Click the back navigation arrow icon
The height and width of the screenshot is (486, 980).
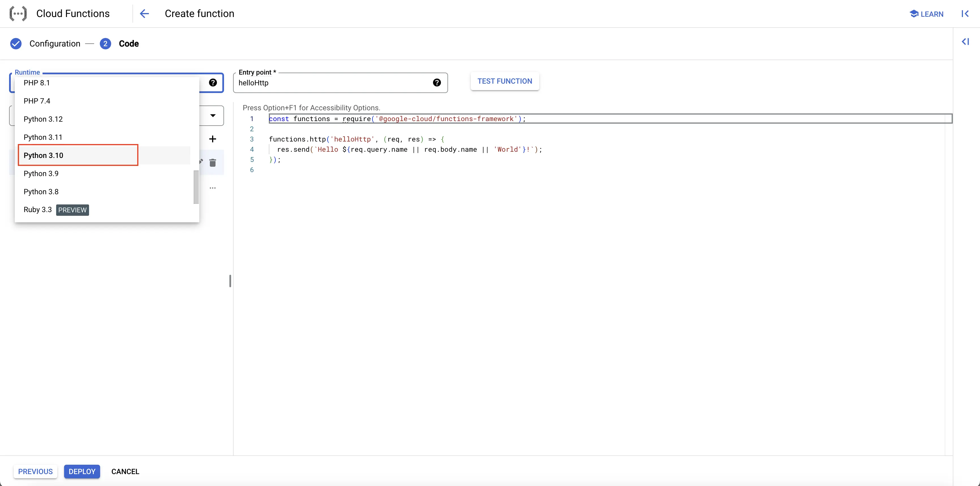(x=145, y=14)
